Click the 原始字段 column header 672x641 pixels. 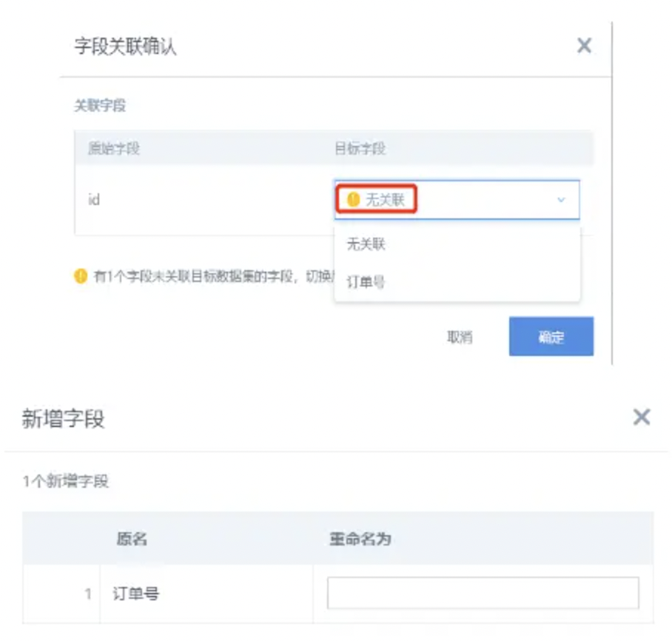[114, 148]
